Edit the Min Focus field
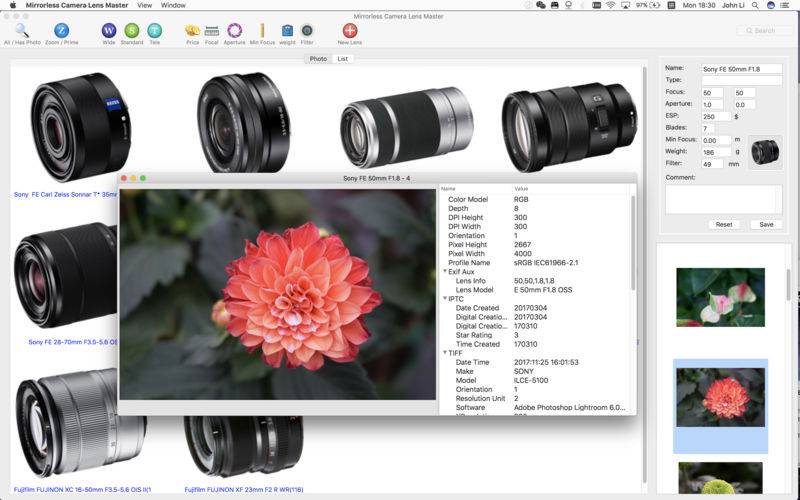The image size is (800, 500). click(x=715, y=140)
